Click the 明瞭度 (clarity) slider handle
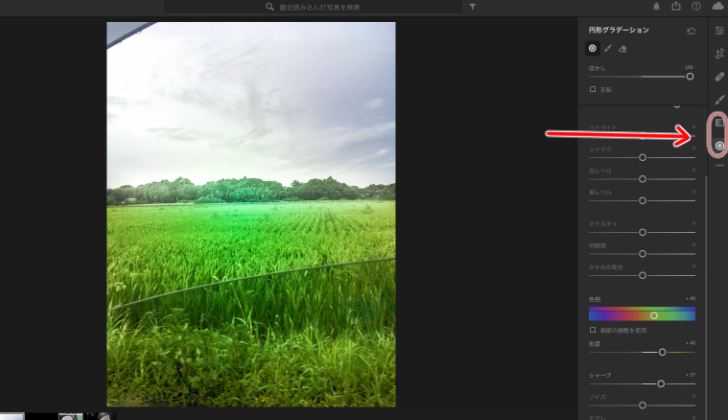The image size is (728, 420). click(643, 254)
